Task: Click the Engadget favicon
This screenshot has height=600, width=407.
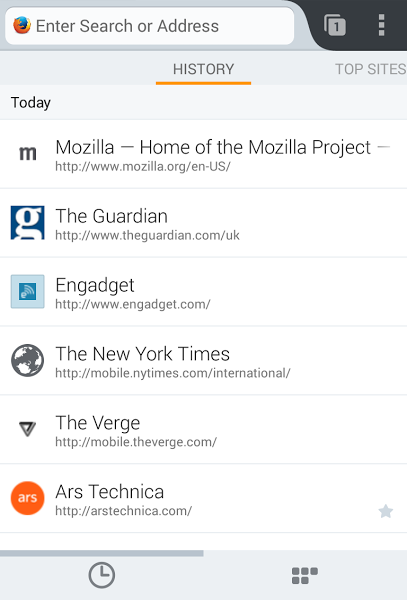Action: coord(28,292)
